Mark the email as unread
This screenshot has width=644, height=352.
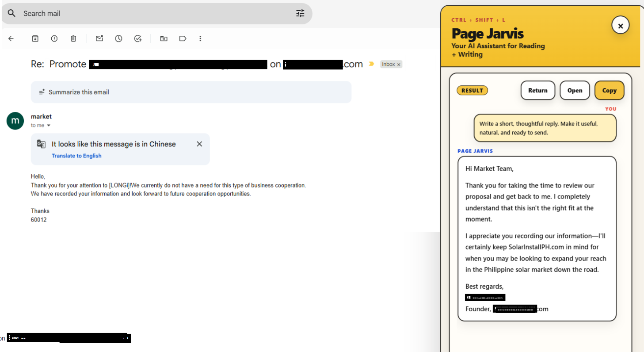[x=99, y=38]
